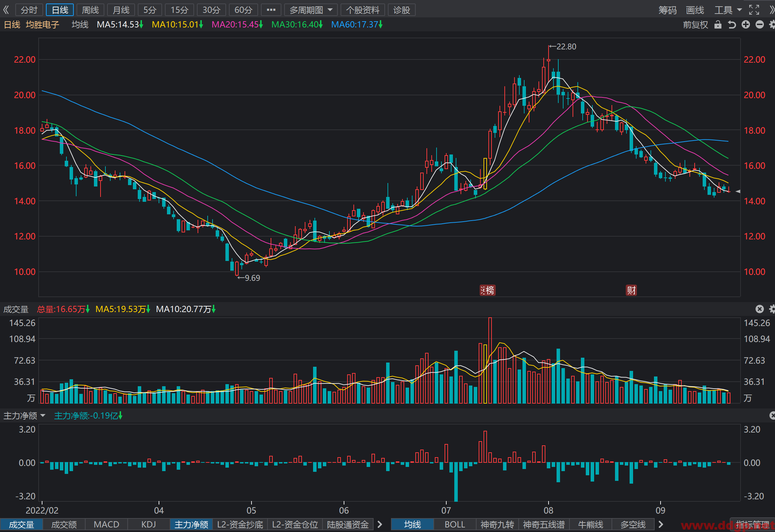
Task: Close the 成交量 volume sub-panel
Action: pyautogui.click(x=760, y=309)
